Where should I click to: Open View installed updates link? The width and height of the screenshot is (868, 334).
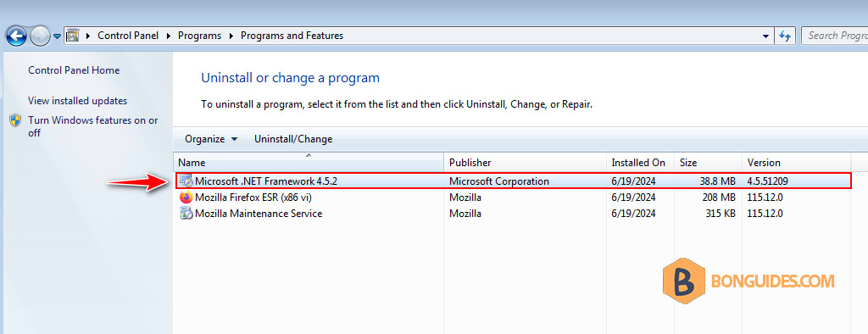pyautogui.click(x=77, y=101)
